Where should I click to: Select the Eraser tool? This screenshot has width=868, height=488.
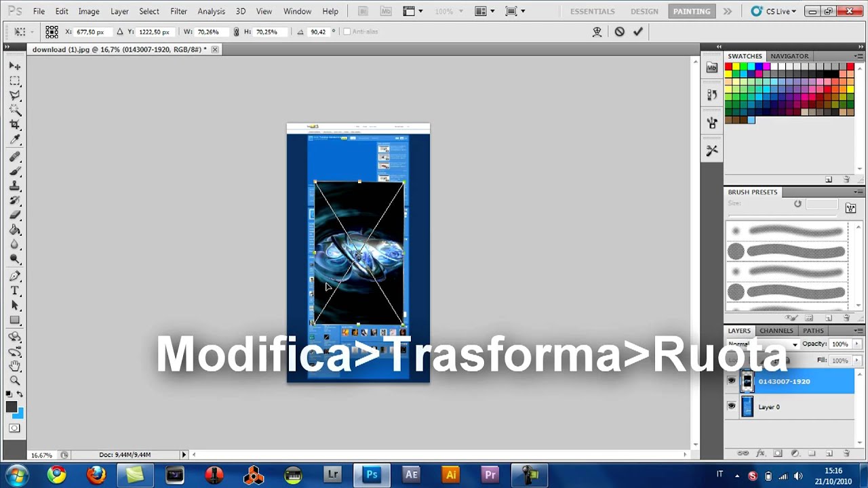pos(15,216)
